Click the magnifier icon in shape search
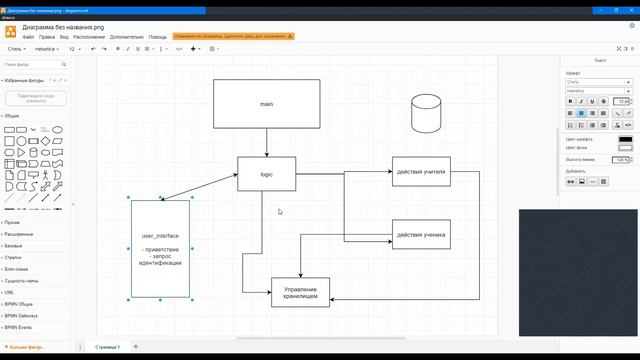This screenshot has height=360, width=640. 64,64
